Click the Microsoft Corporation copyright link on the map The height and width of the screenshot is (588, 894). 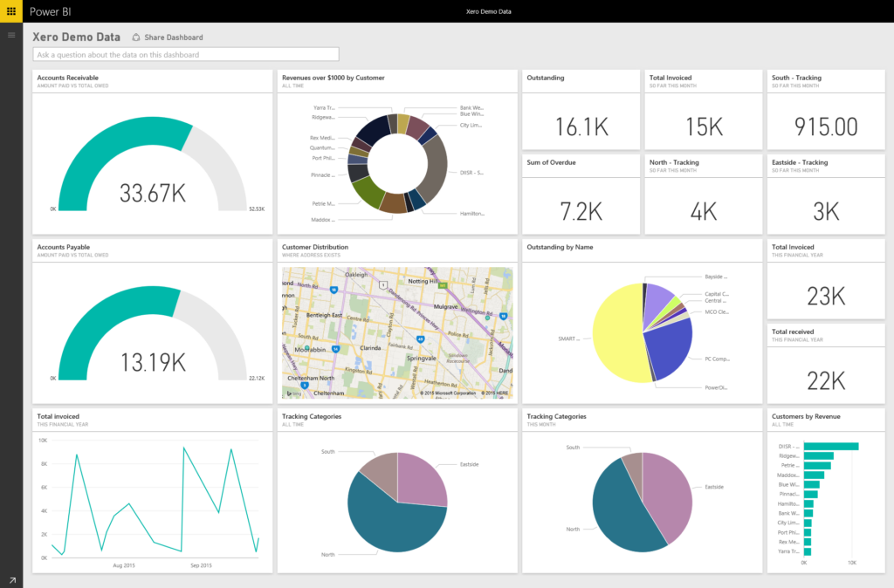[450, 393]
